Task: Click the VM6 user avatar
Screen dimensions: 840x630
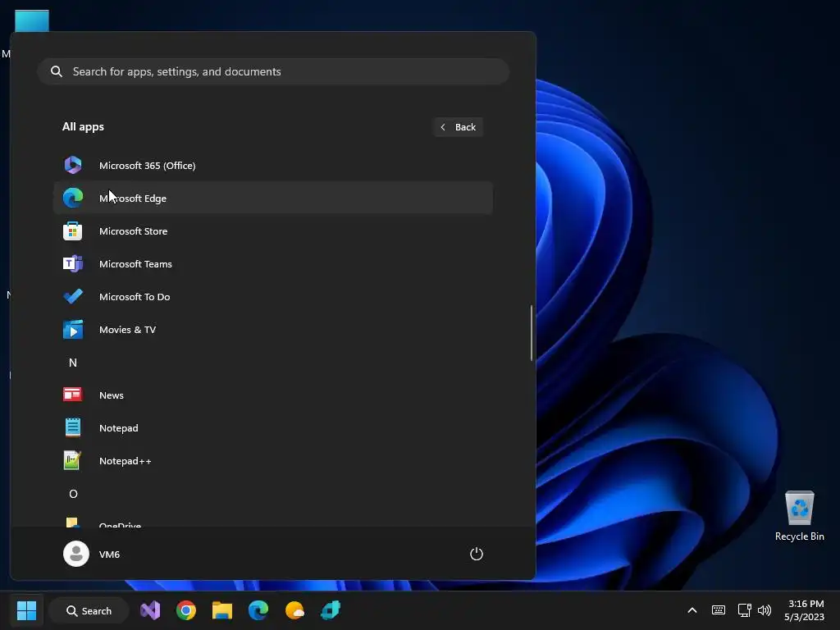Action: click(76, 554)
